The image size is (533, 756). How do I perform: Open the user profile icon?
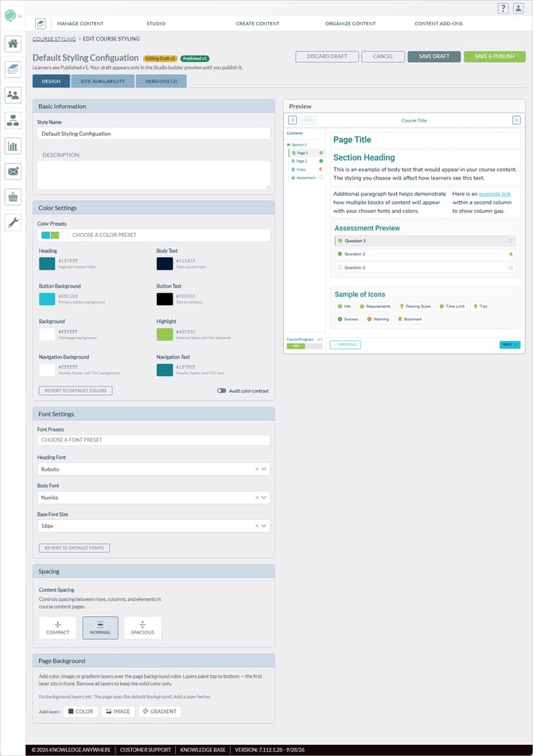tap(519, 8)
